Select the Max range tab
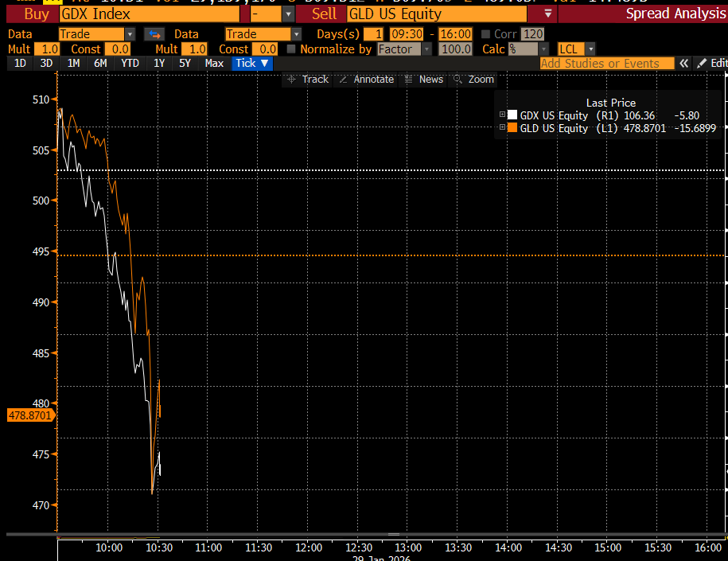The height and width of the screenshot is (561, 728). pos(214,63)
